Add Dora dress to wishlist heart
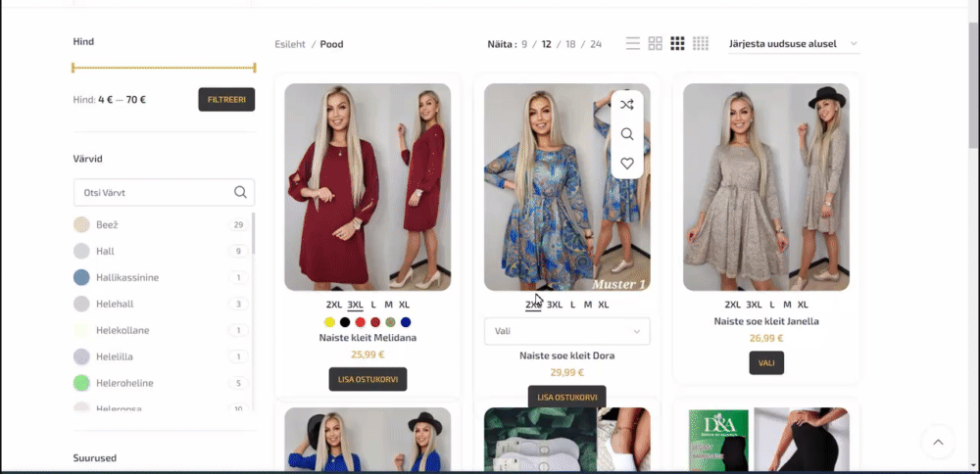 [627, 164]
